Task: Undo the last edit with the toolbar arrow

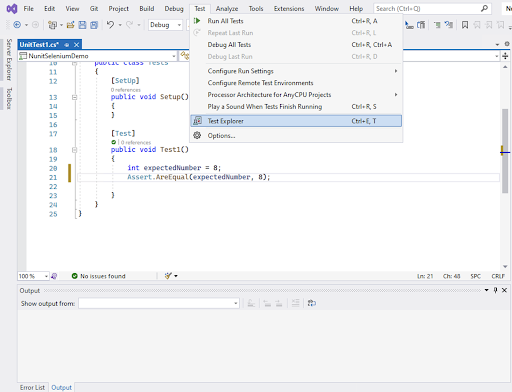Action: click(x=110, y=25)
